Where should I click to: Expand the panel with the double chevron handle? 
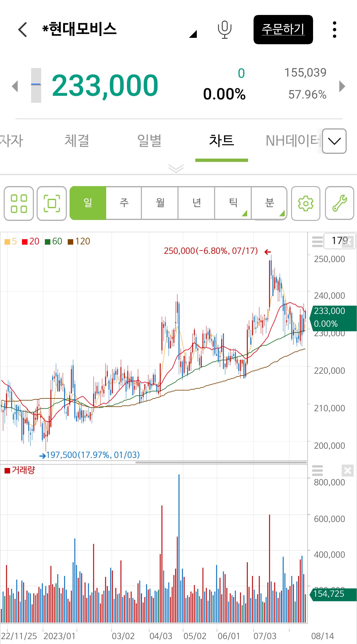point(176,168)
